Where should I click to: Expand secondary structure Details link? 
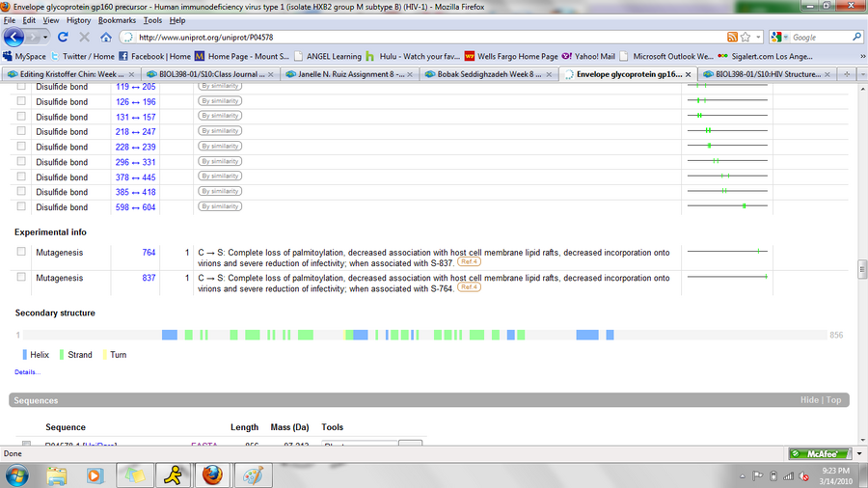(x=27, y=371)
